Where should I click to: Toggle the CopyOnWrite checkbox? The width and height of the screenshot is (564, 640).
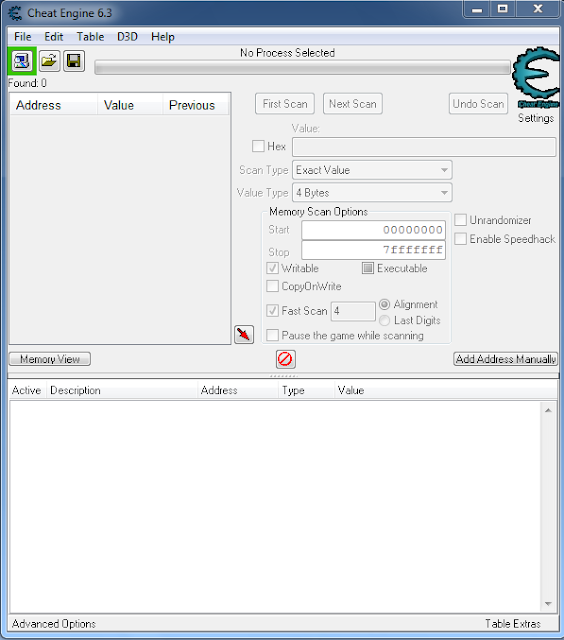tap(272, 286)
